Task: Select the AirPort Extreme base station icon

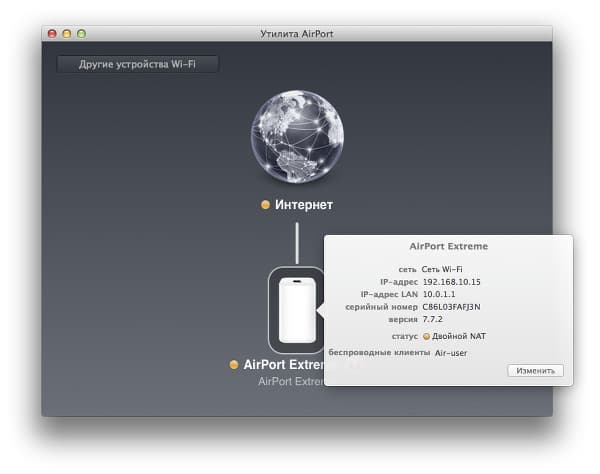Action: pos(297,310)
